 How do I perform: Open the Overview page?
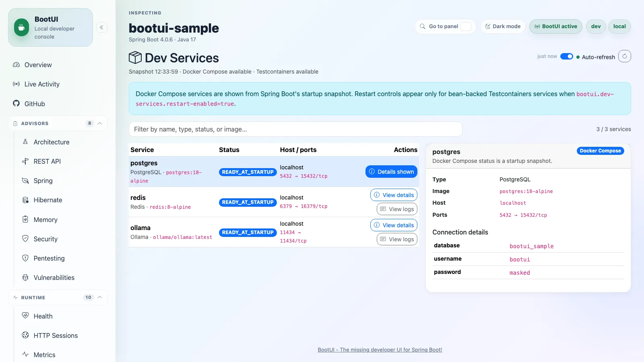pos(58,65)
